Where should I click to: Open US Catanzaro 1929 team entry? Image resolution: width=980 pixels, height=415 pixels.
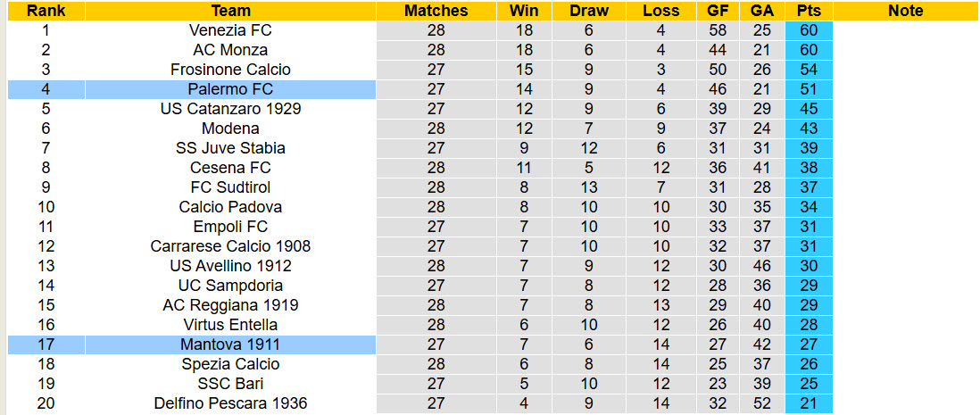230,109
